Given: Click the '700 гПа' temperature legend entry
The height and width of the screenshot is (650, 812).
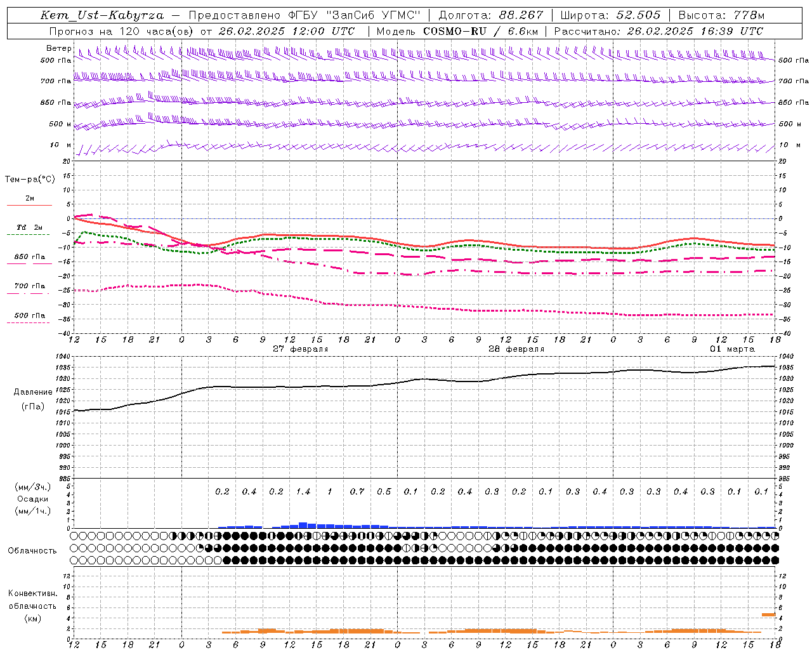Looking at the screenshot, I should coord(30,286).
